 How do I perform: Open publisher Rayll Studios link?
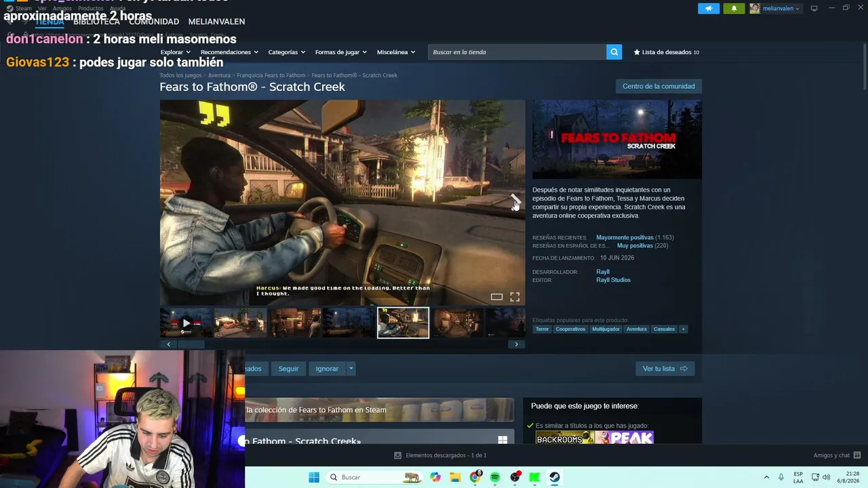click(x=613, y=280)
